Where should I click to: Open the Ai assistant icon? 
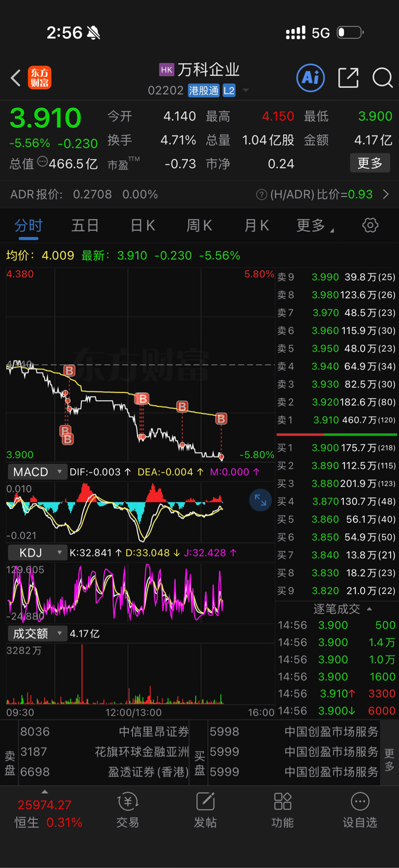[x=311, y=78]
